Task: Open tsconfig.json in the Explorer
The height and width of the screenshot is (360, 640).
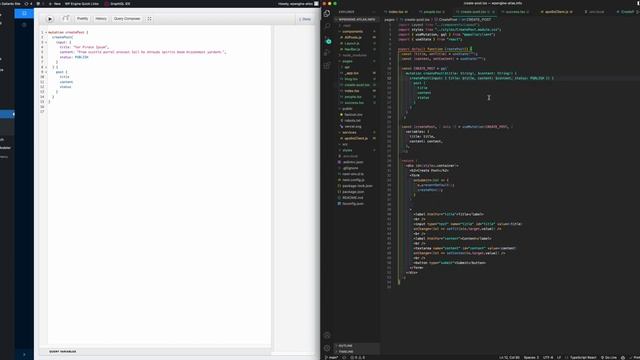Action: tap(353, 204)
